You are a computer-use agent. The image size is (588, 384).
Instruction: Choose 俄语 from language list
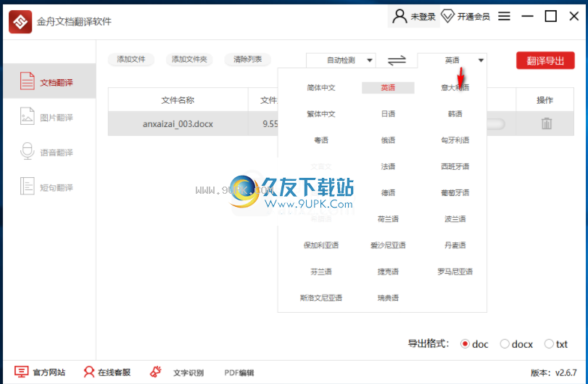click(x=388, y=140)
